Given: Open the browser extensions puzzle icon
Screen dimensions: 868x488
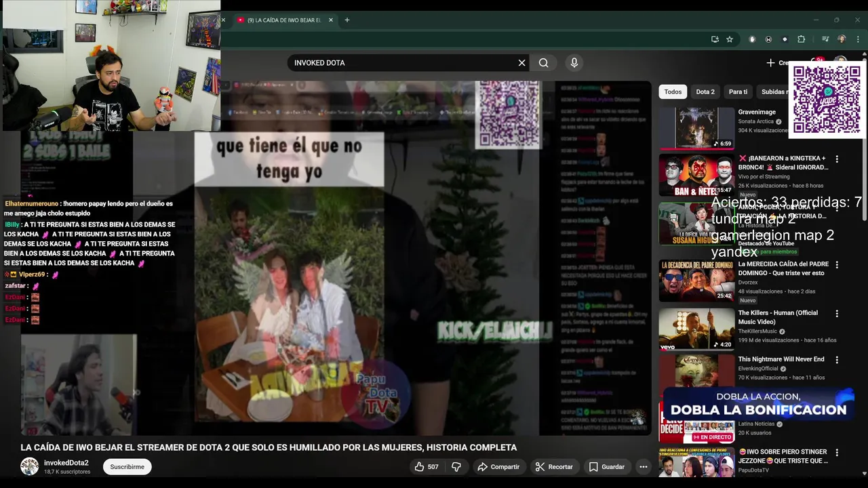Looking at the screenshot, I should (x=801, y=39).
